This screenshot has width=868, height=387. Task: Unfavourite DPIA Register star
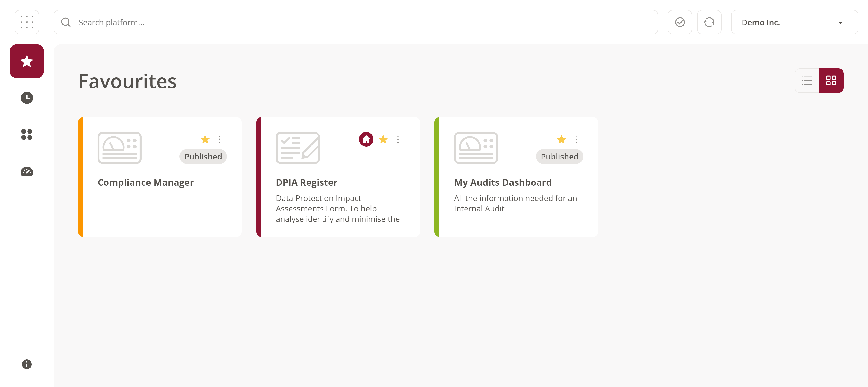click(x=383, y=139)
